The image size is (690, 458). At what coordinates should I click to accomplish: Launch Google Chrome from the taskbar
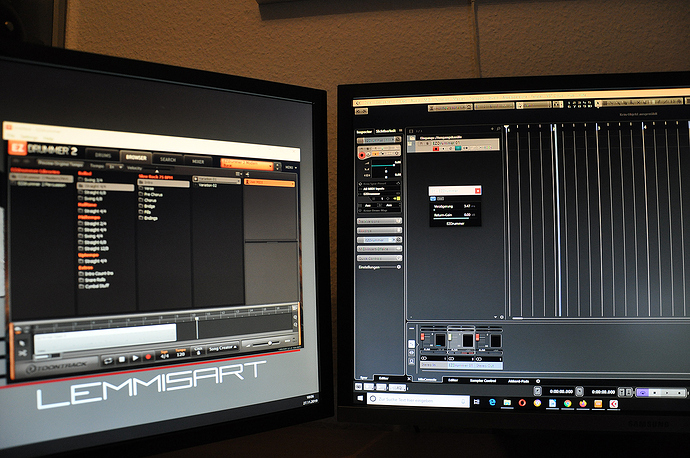(567, 403)
